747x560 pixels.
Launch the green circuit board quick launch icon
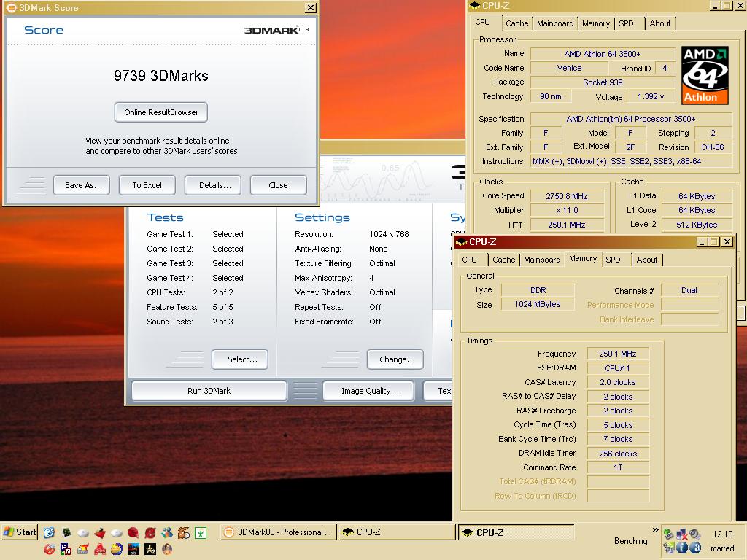click(x=66, y=532)
